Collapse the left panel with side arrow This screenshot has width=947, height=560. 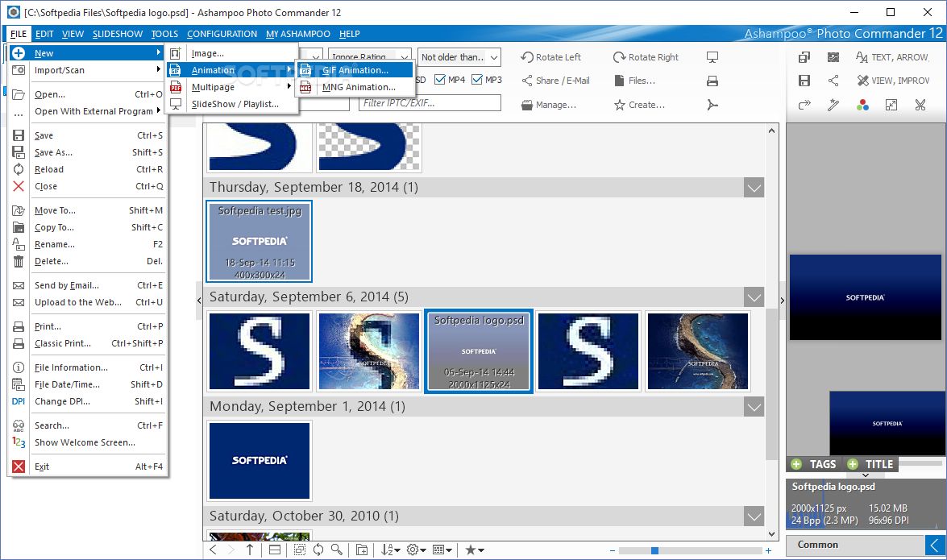(199, 301)
